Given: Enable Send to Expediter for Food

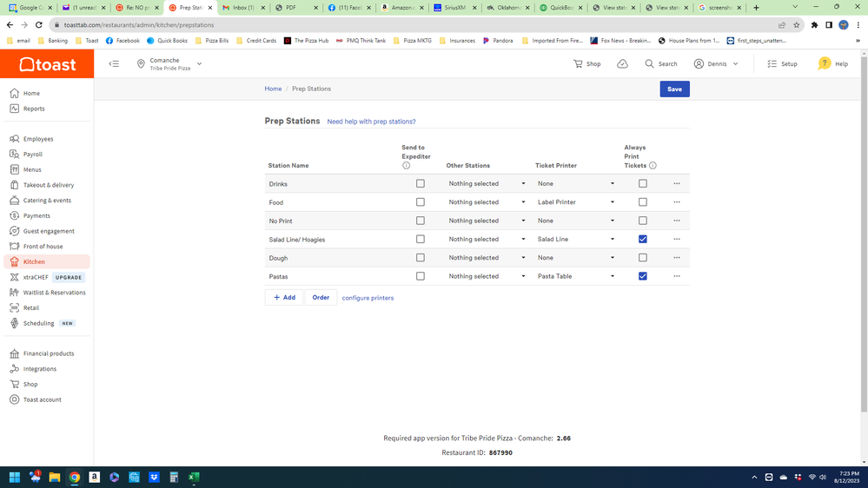Looking at the screenshot, I should [x=421, y=202].
